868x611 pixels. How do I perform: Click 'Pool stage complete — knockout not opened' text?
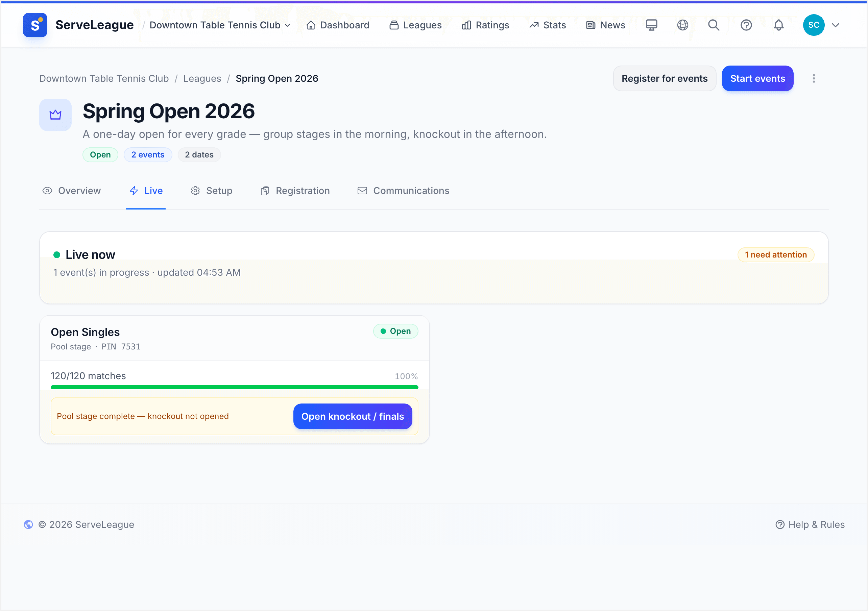click(x=143, y=416)
